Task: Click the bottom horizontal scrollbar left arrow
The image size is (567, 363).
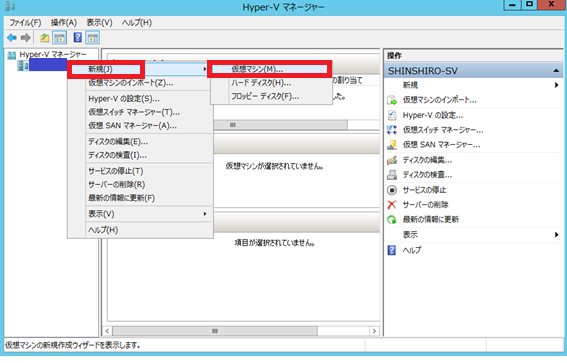Action: [x=107, y=331]
